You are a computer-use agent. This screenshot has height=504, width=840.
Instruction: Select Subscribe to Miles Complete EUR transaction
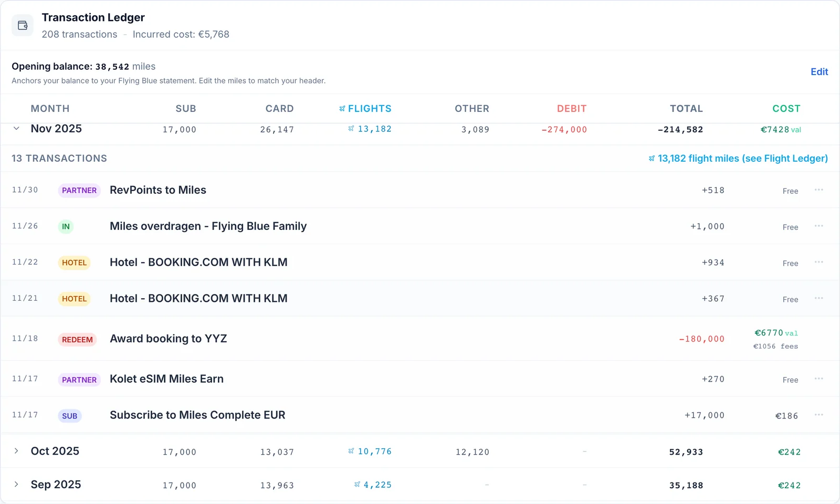[x=420, y=415]
